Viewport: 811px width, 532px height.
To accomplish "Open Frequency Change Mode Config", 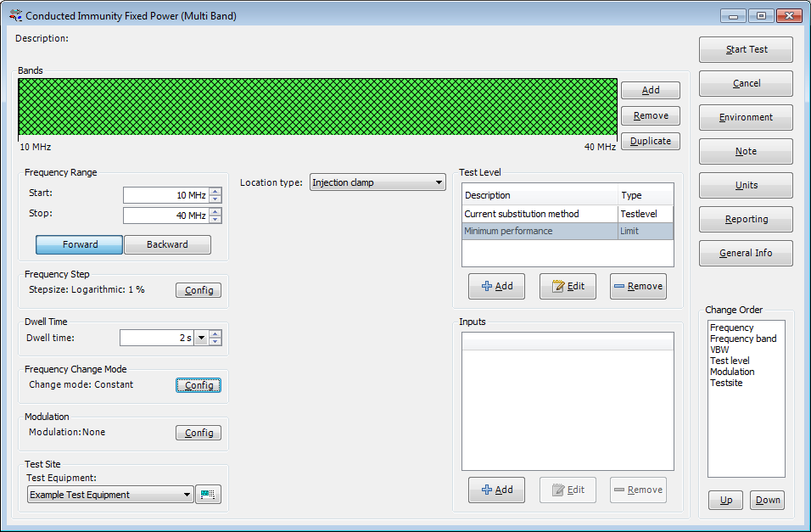I will (199, 385).
